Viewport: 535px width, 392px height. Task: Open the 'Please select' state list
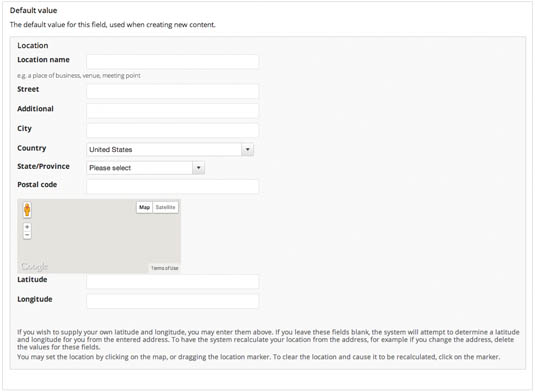point(146,168)
